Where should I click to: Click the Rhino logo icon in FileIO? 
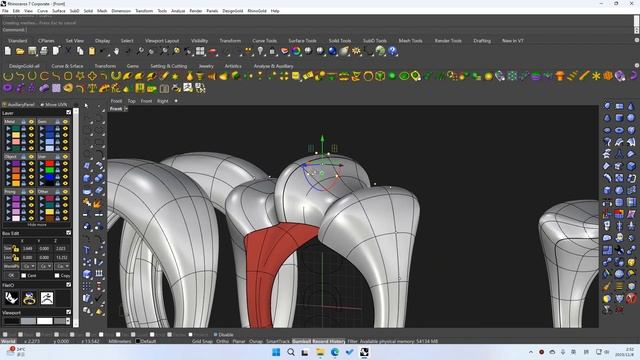[11, 298]
